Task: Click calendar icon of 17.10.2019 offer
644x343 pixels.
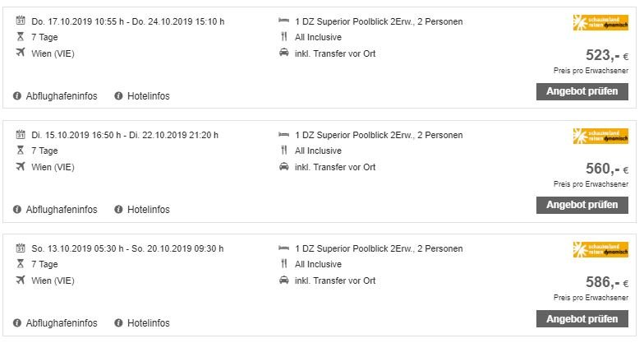Action: click(20, 20)
